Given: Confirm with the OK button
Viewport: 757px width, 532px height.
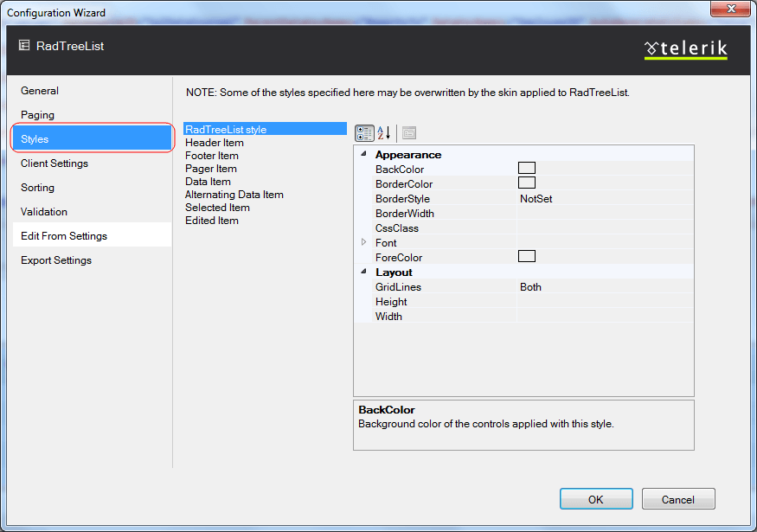Looking at the screenshot, I should pyautogui.click(x=596, y=499).
